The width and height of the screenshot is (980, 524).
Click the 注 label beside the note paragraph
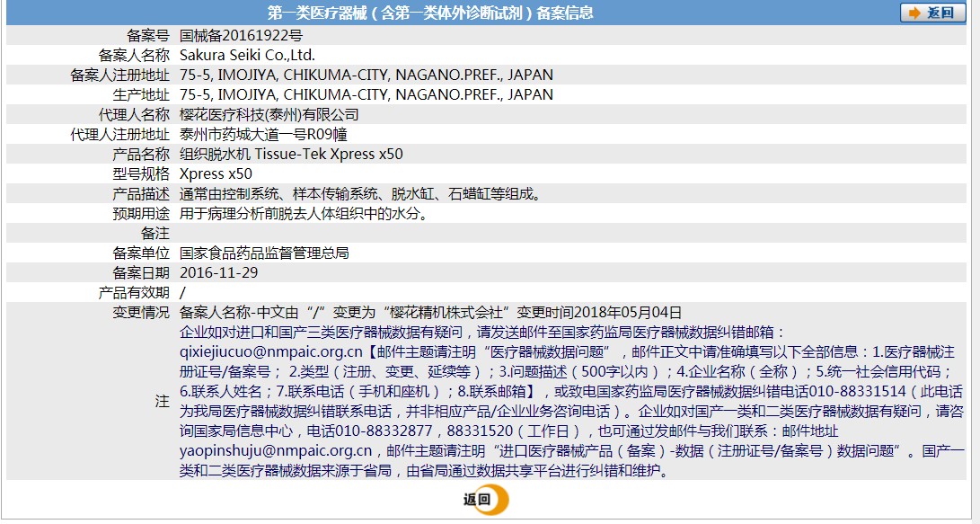pyautogui.click(x=163, y=402)
